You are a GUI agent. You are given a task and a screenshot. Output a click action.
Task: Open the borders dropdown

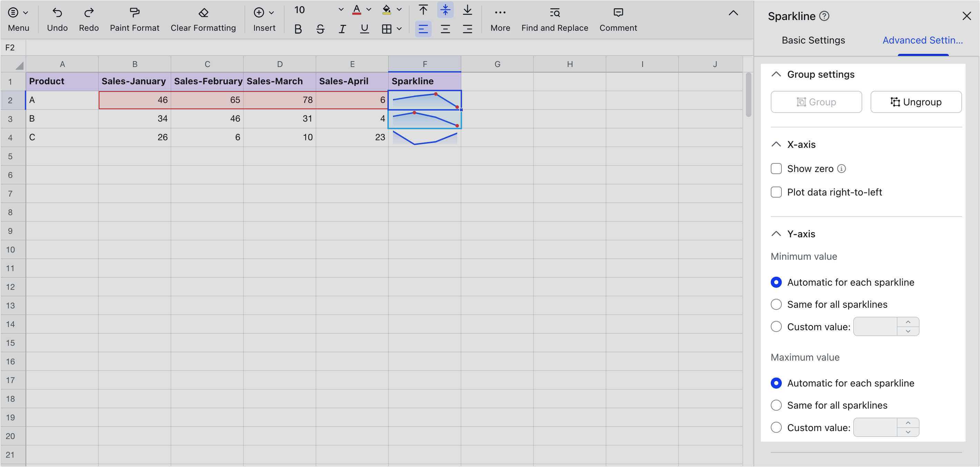click(x=399, y=29)
